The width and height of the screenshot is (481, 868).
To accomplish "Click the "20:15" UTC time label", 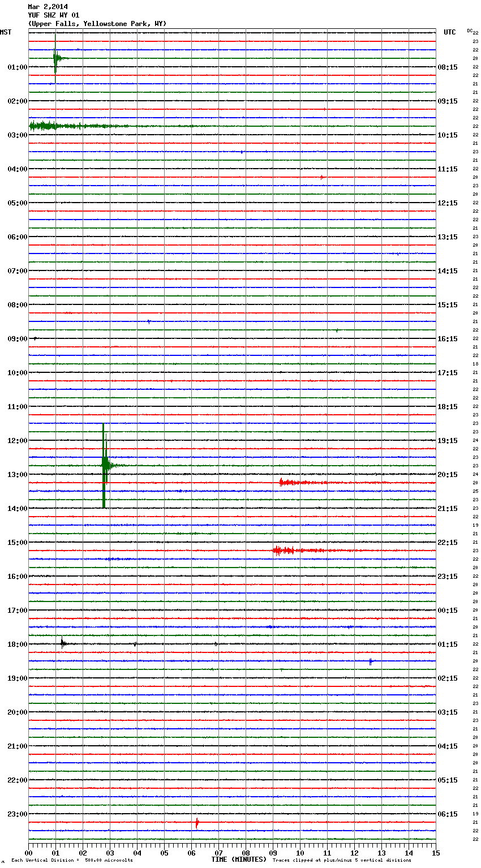I will 448,475.
